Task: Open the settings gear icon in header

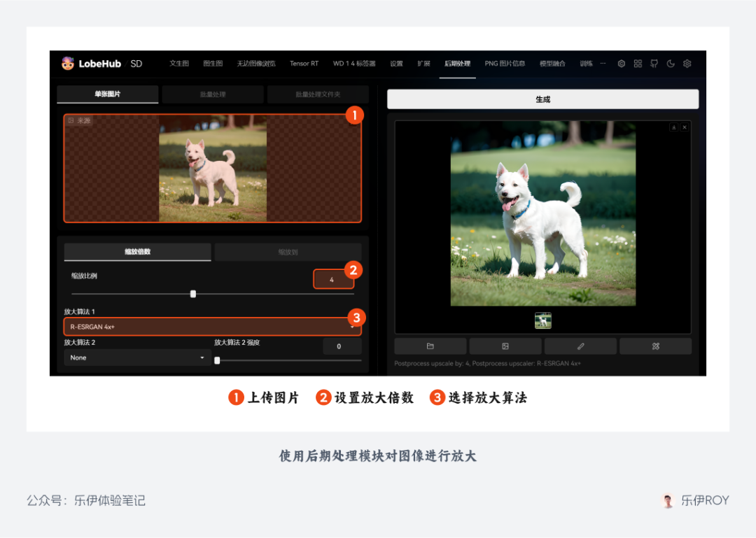Action: click(x=687, y=64)
